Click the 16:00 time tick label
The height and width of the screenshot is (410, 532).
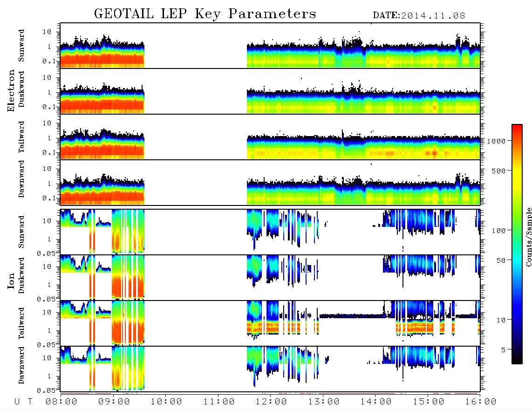481,402
